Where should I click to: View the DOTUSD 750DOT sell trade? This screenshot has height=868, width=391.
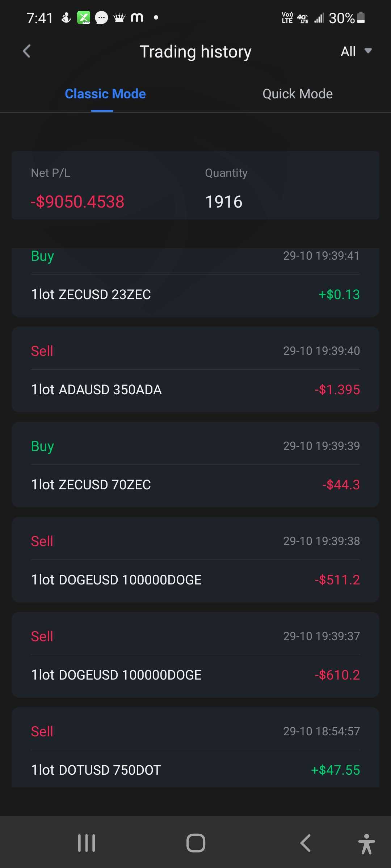pyautogui.click(x=195, y=749)
